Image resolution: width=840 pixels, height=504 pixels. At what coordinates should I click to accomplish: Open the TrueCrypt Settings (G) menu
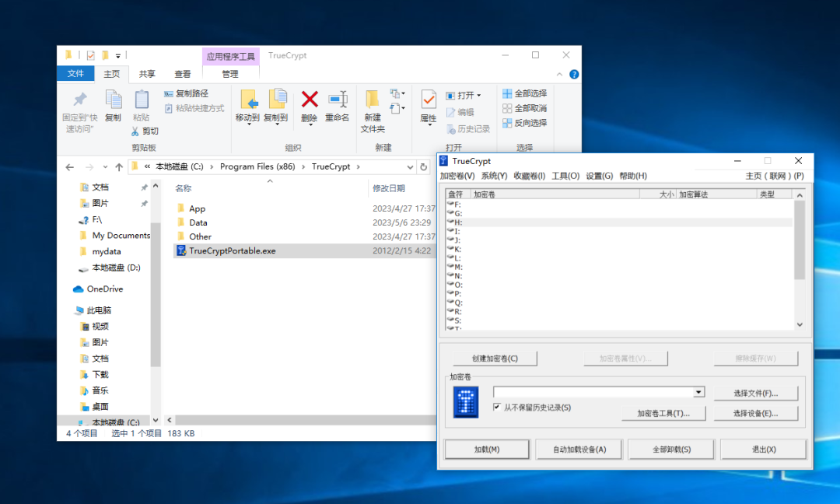(599, 176)
